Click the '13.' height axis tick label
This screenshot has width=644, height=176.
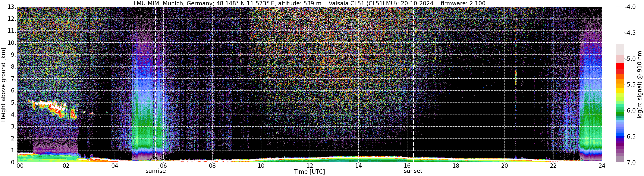[12, 7]
